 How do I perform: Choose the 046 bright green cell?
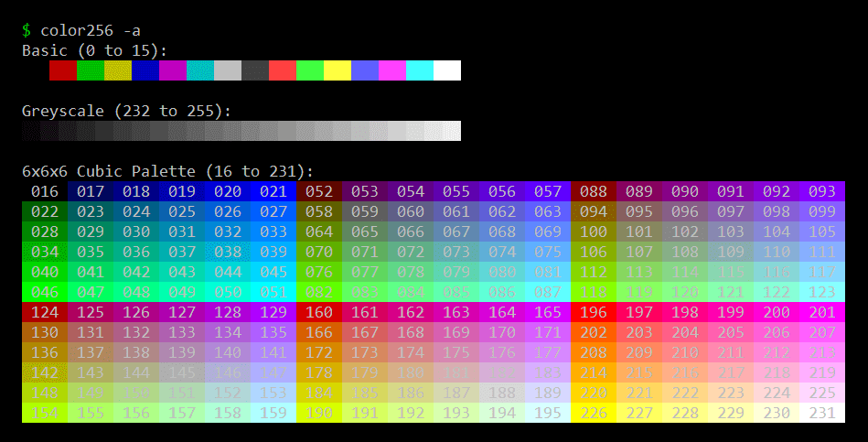[45, 292]
